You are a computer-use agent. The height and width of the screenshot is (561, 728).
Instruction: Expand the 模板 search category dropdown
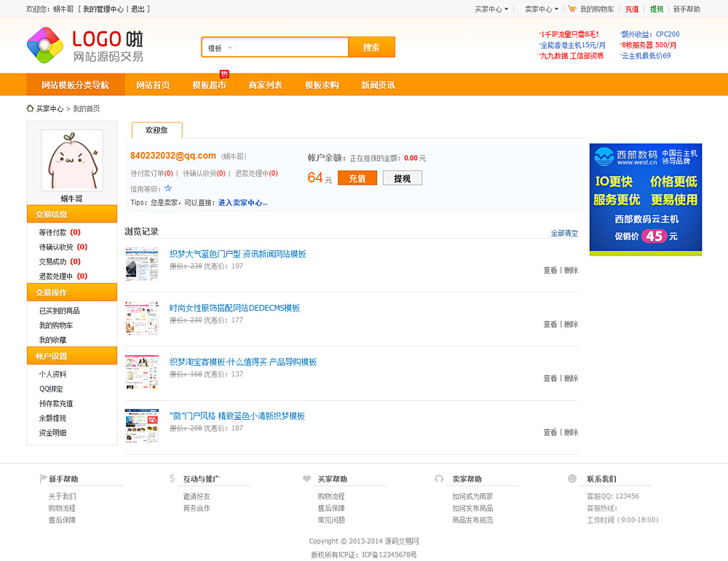click(220, 48)
